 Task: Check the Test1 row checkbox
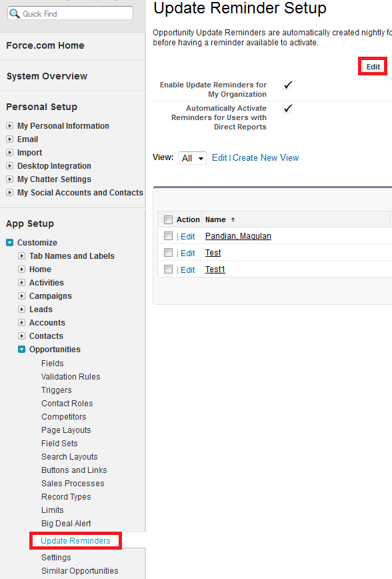168,269
